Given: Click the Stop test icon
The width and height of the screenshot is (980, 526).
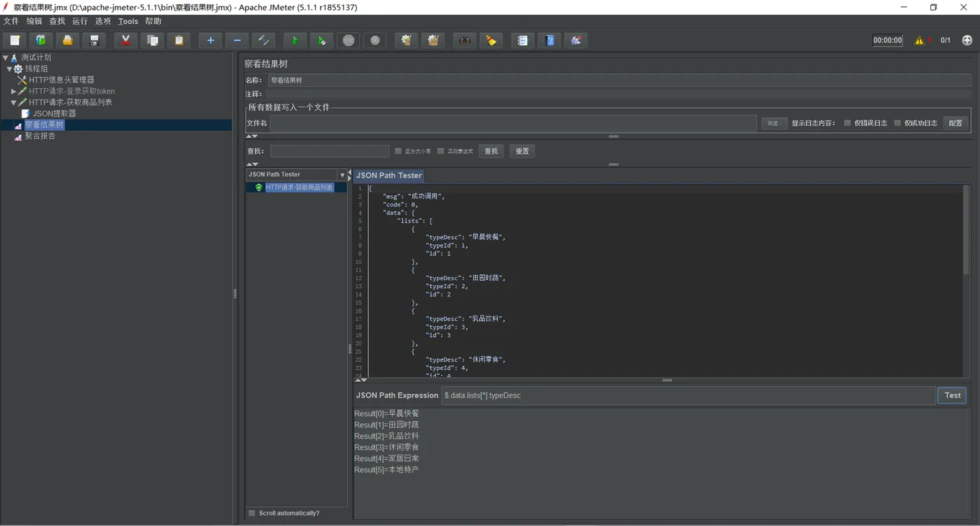Looking at the screenshot, I should [348, 41].
